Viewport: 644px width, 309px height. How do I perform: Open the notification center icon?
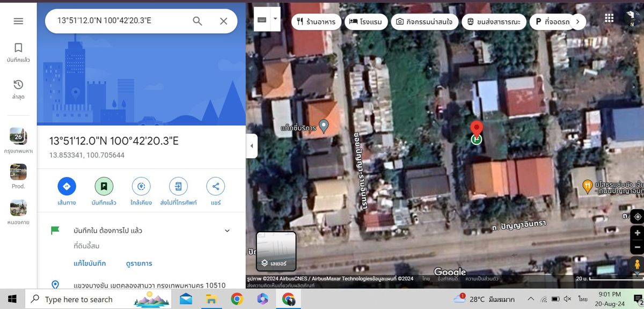(638, 299)
